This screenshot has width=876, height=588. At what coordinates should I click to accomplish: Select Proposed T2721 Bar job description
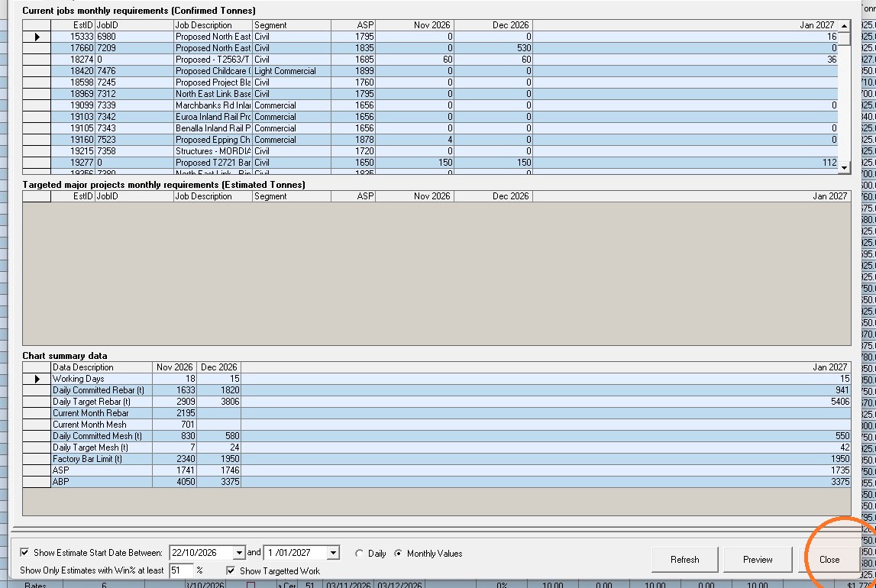click(213, 163)
